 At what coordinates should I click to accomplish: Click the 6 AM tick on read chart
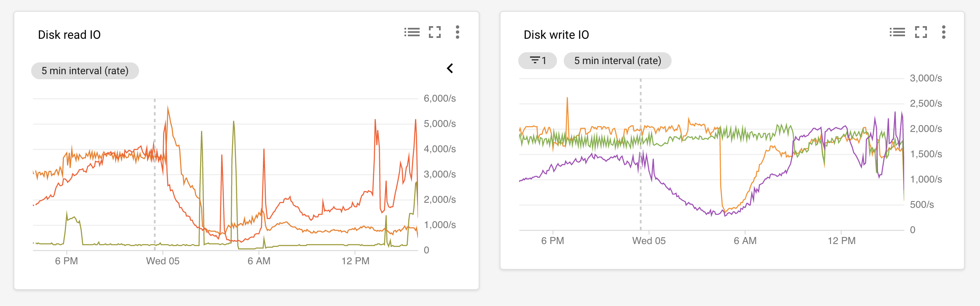[x=259, y=261]
